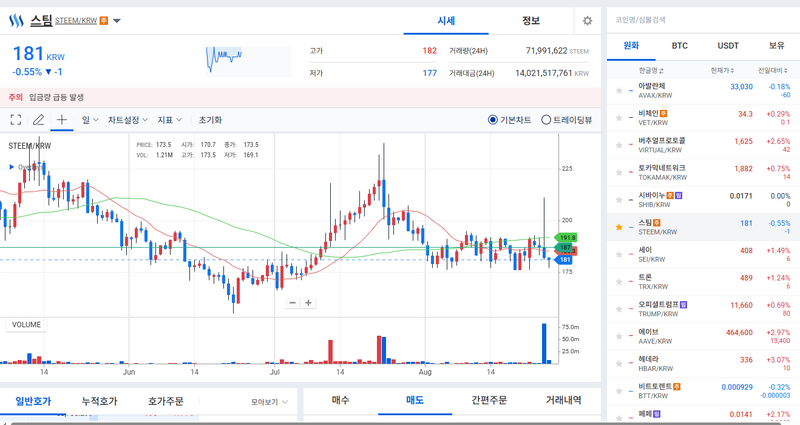This screenshot has width=800, height=425.
Task: Open 모아보기 dropdown in order book
Action: pyautogui.click(x=269, y=402)
